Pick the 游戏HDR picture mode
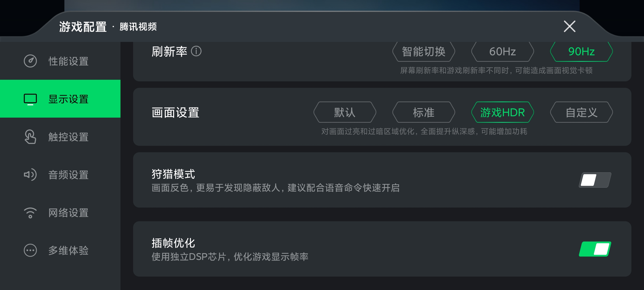Screen dimensions: 644x290 [x=503, y=112]
